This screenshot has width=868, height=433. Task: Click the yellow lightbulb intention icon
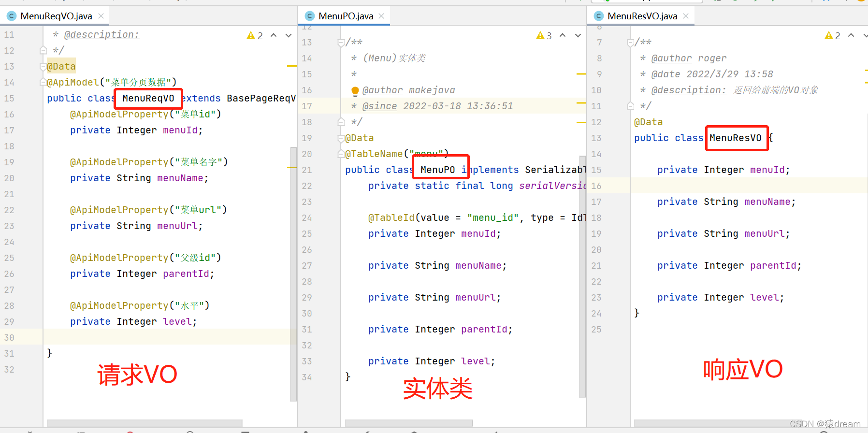pos(355,90)
